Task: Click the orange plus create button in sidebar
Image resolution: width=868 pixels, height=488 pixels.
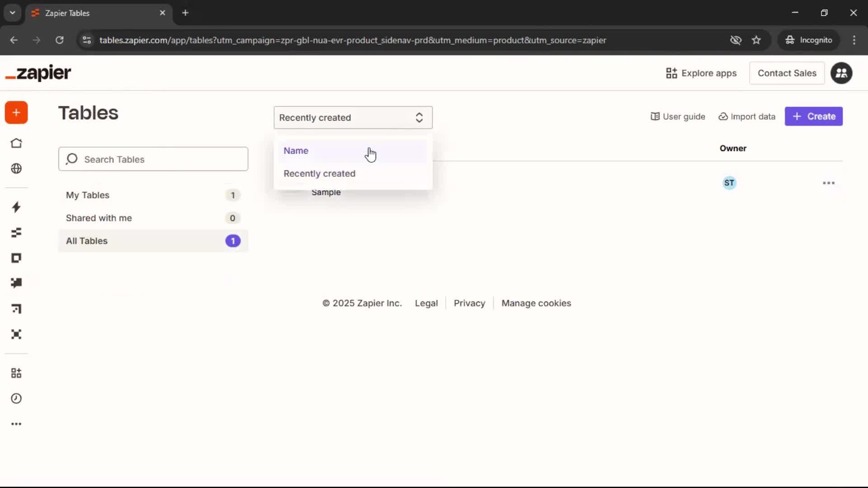Action: [x=16, y=113]
